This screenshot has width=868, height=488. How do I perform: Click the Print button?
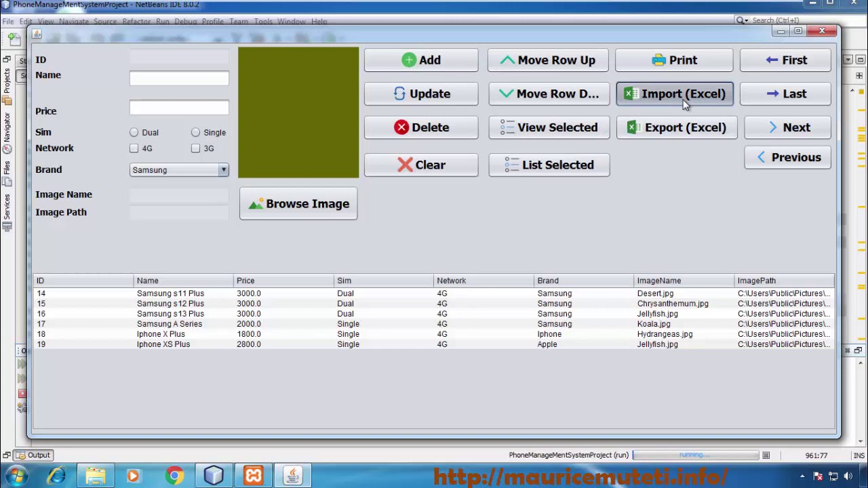pyautogui.click(x=674, y=60)
